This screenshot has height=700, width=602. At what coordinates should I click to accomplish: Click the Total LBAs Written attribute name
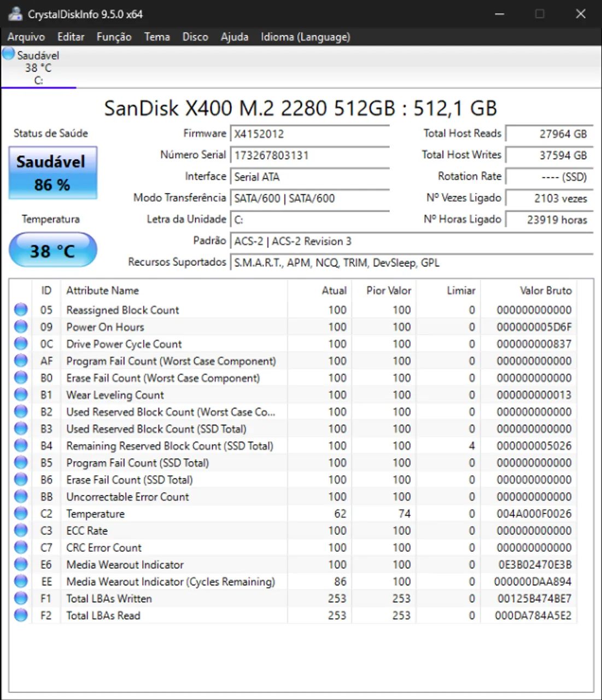click(109, 598)
